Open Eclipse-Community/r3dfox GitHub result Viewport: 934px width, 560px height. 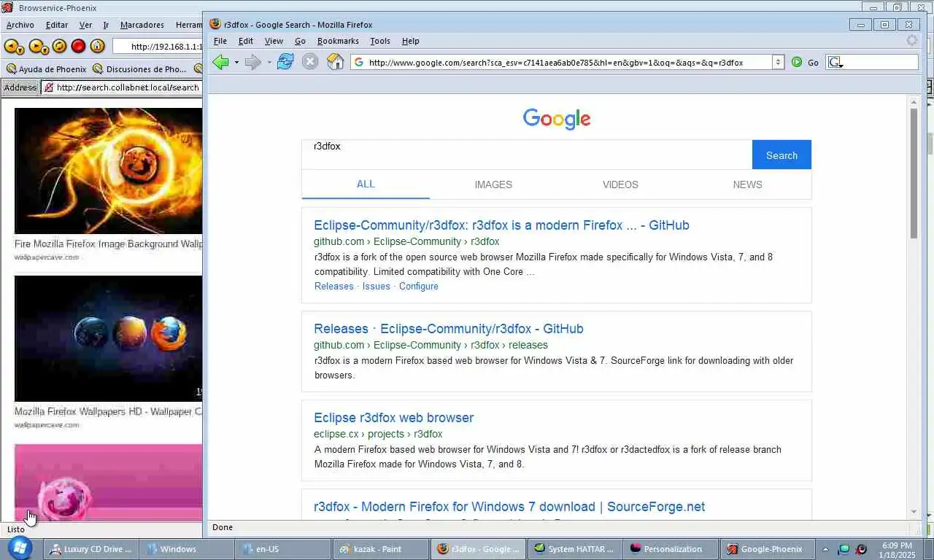(x=501, y=225)
